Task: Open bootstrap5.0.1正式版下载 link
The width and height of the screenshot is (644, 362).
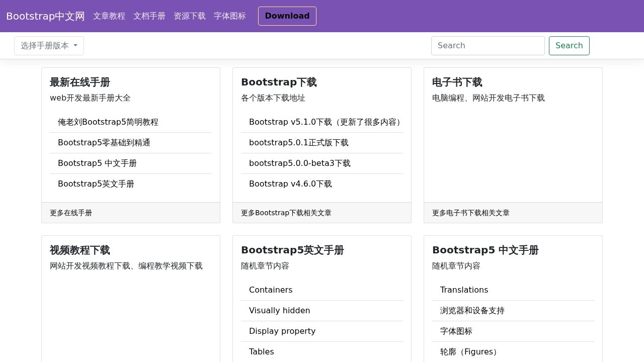Action: [298, 142]
